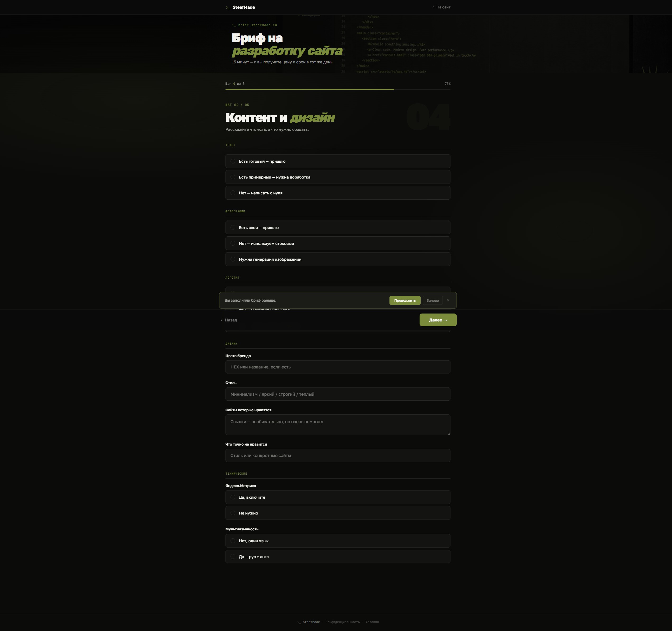The image size is (672, 631).
Task: Click the '75%' progress value
Action: (448, 83)
